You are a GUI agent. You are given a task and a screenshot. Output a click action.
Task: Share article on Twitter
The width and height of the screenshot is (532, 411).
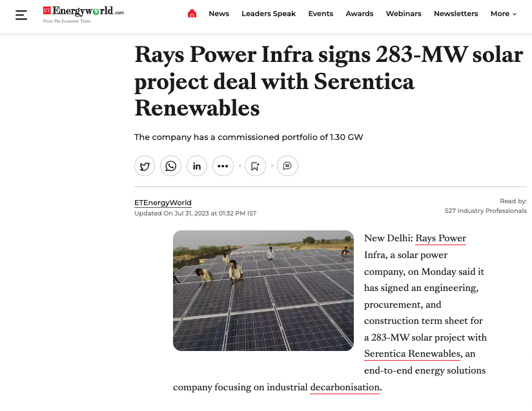pos(145,166)
